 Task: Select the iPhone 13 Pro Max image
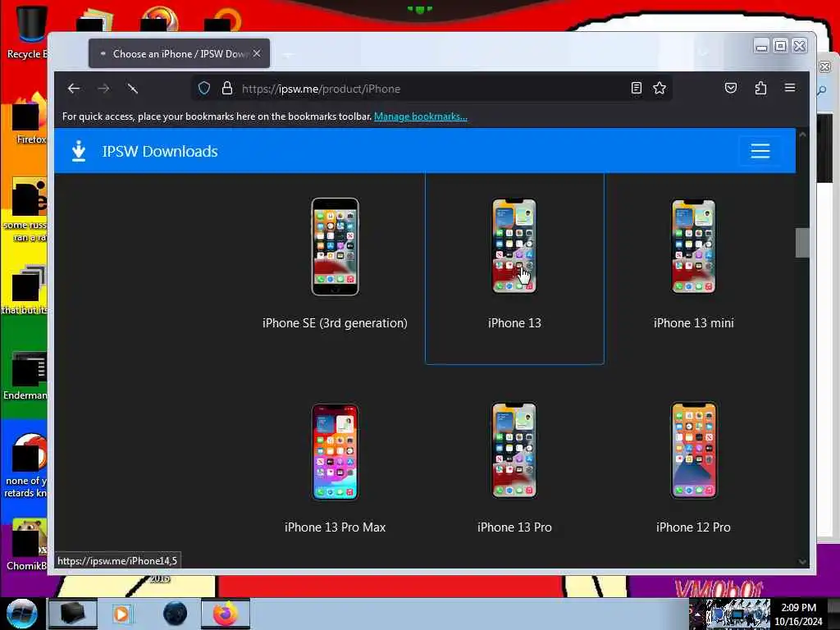tap(336, 452)
